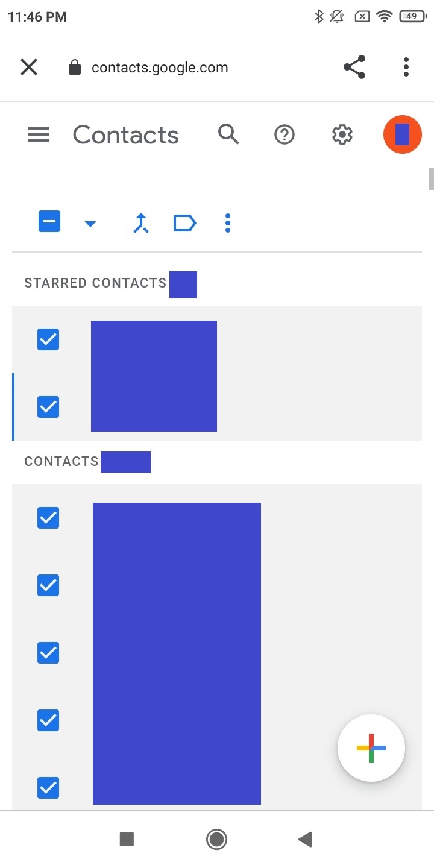The image size is (434, 868).
Task: Expand the selection options dropdown arrow
Action: 90,224
